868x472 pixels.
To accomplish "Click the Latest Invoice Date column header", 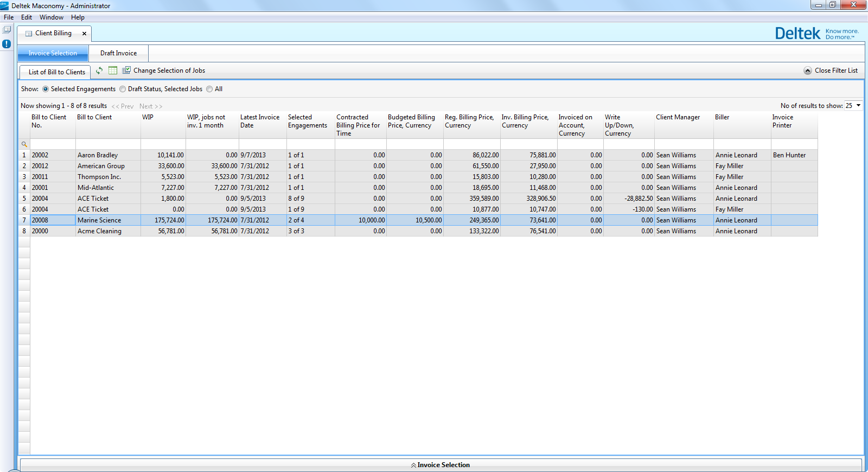I will pos(263,125).
